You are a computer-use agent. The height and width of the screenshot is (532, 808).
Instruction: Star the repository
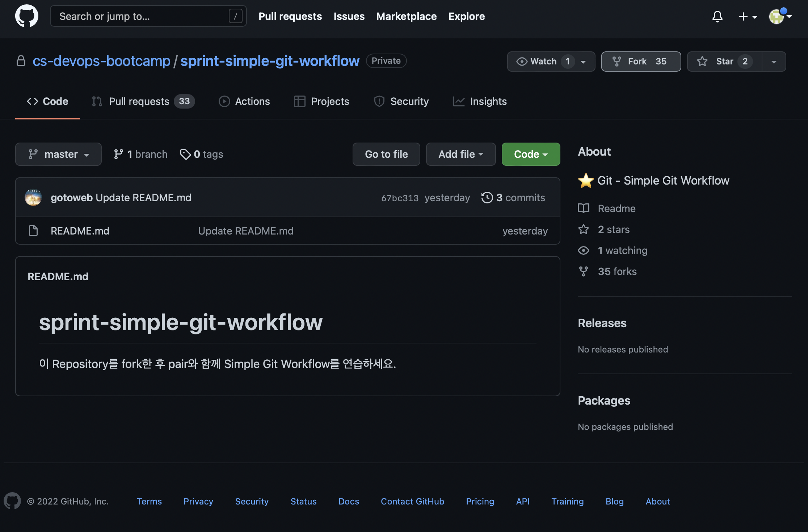click(x=724, y=62)
